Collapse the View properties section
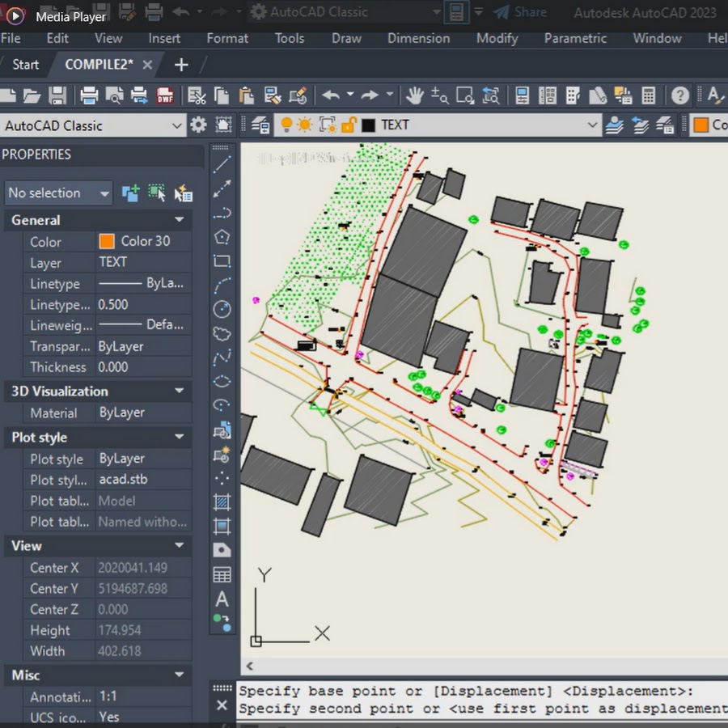Screen dimensions: 728x728 [x=180, y=545]
